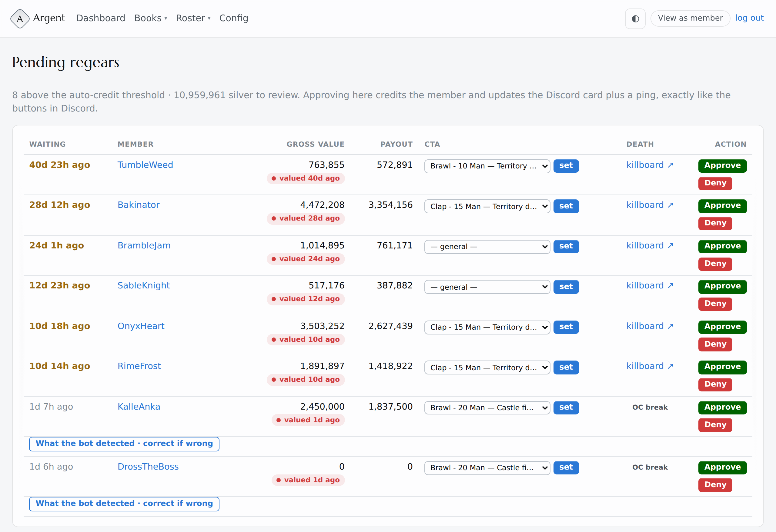Click set in OnyxHeart's row
This screenshot has width=776, height=532.
(566, 327)
